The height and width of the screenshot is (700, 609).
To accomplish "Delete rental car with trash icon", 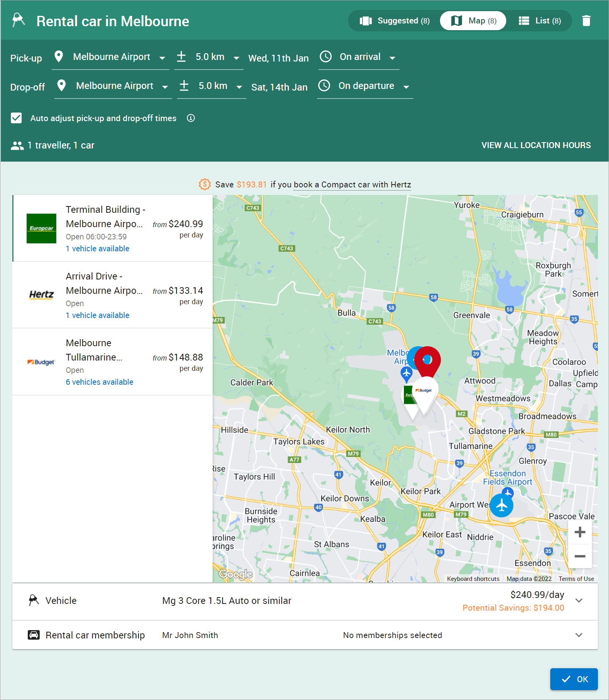I will click(x=586, y=21).
